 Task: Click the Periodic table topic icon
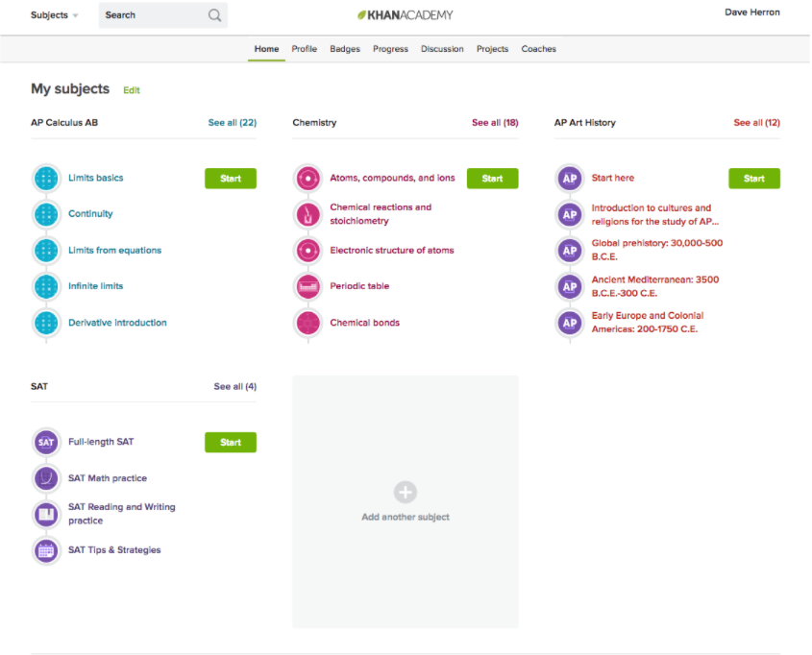[308, 286]
